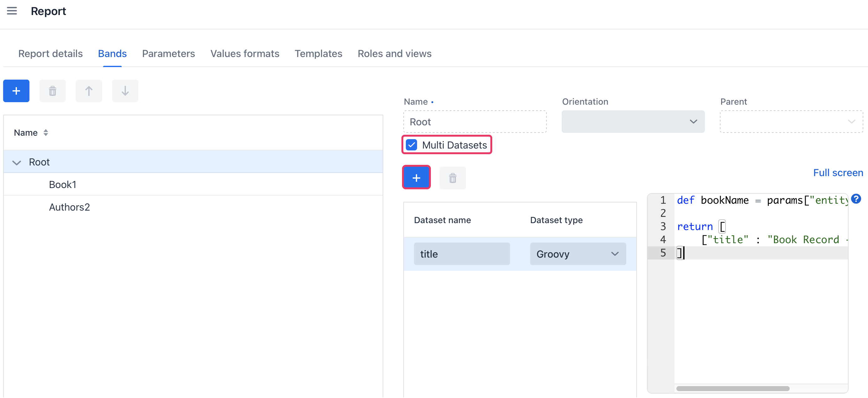Toggle the Multi Datasets checkbox

[411, 145]
